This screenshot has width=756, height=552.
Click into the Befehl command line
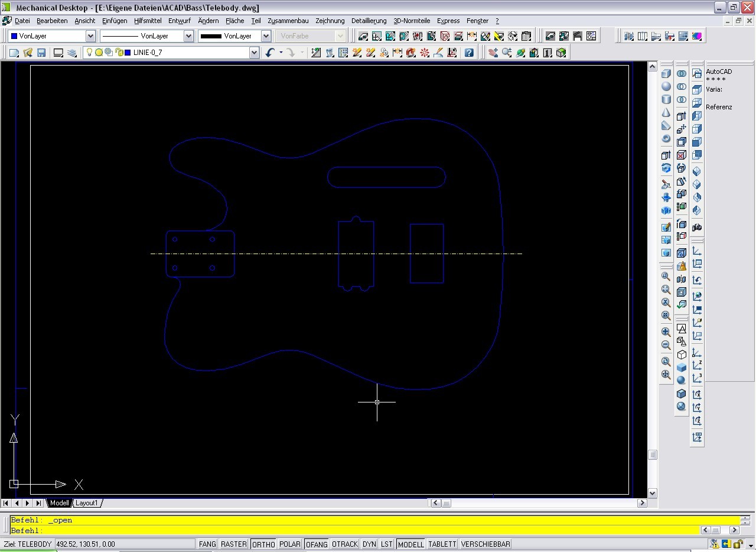click(x=354, y=531)
